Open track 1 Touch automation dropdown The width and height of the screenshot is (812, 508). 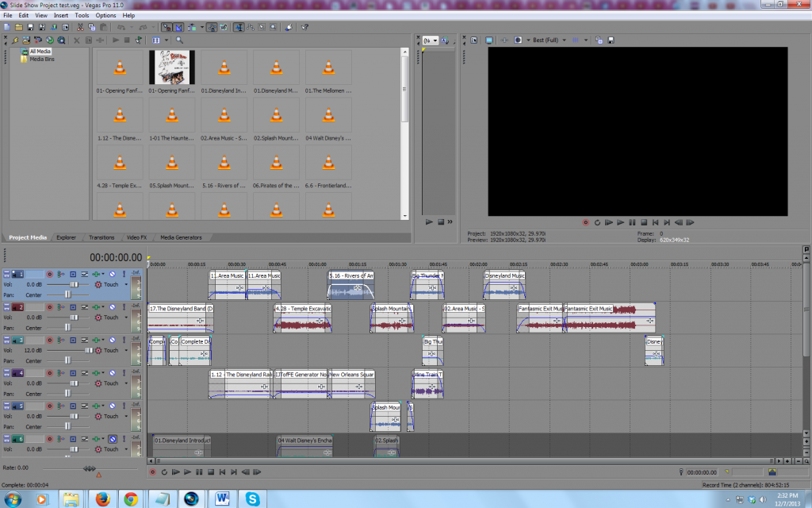[x=126, y=285]
